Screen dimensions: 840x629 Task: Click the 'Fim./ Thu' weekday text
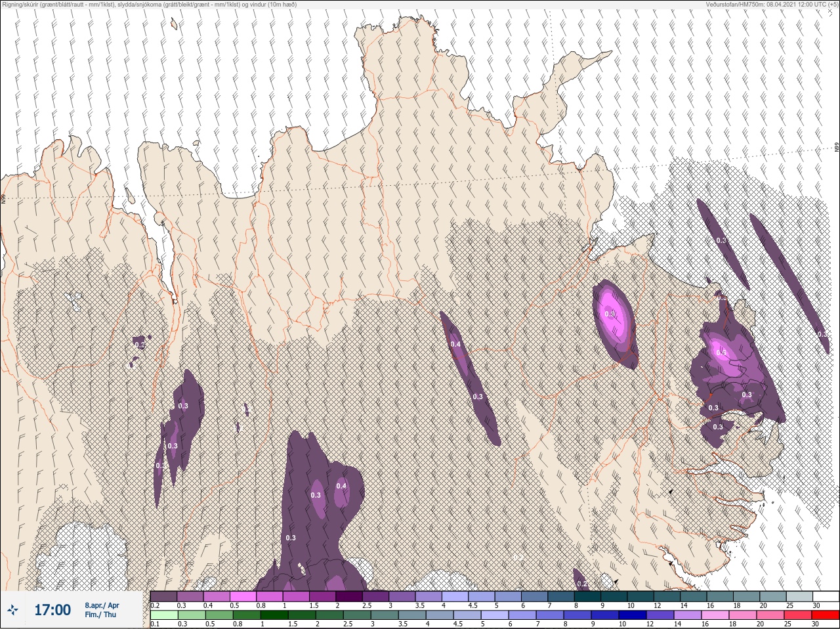[x=100, y=615]
